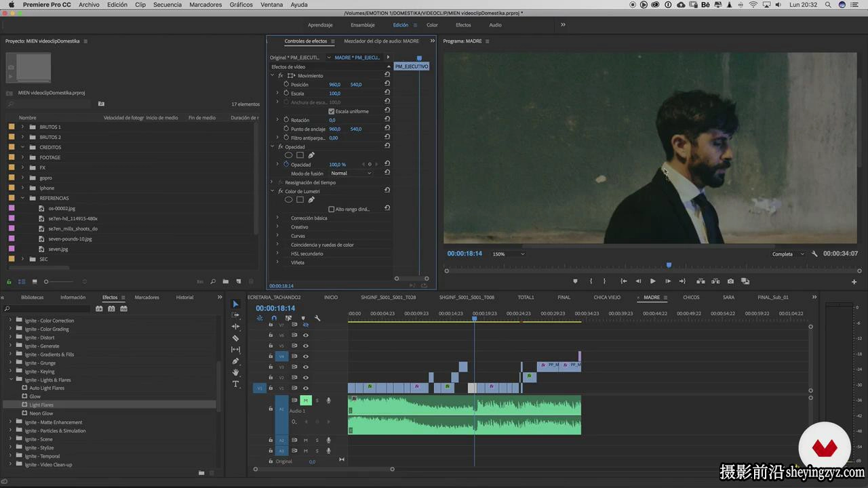Mark In point in Program monitor
Screen dimensions: 868x488
click(591, 281)
